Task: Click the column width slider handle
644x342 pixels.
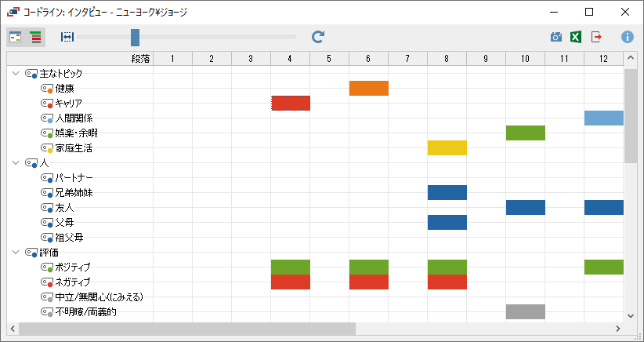Action: coord(135,37)
